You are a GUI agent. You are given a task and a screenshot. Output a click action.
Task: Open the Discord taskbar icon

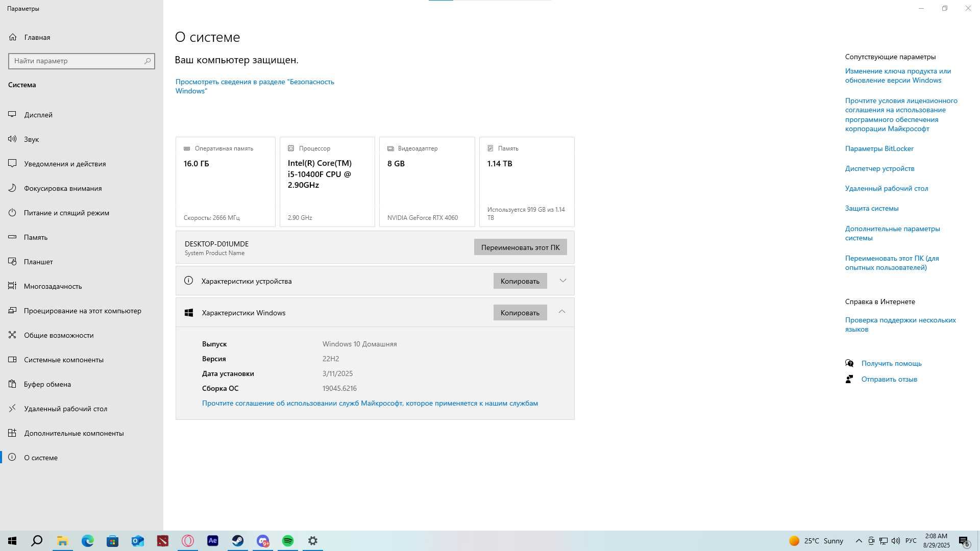[x=263, y=541]
